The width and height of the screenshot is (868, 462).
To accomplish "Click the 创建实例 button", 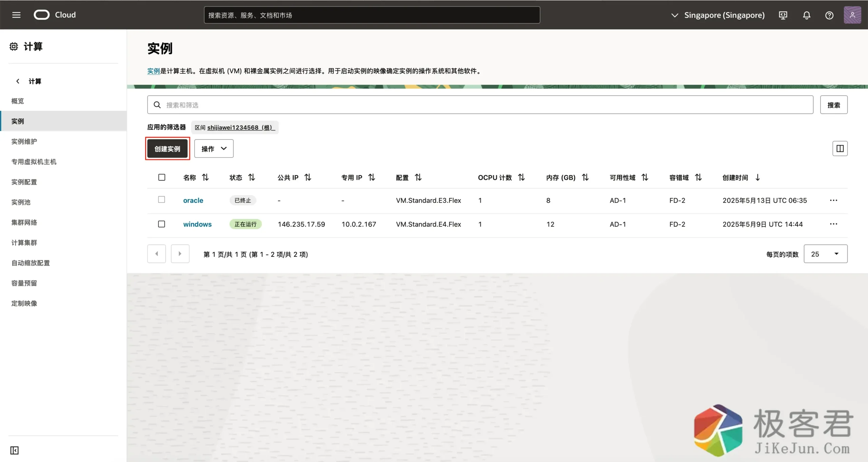I will [167, 148].
